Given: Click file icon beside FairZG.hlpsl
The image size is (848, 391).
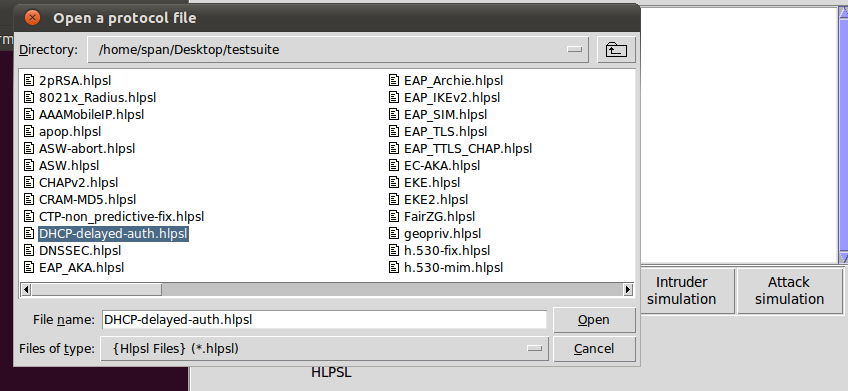Looking at the screenshot, I should pos(394,217).
